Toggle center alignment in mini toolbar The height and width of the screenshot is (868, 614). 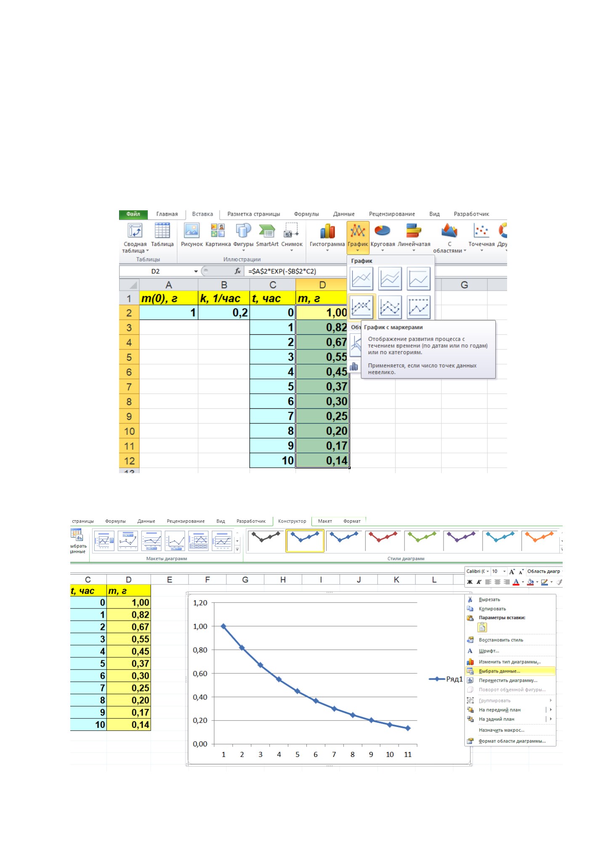pyautogui.click(x=497, y=582)
